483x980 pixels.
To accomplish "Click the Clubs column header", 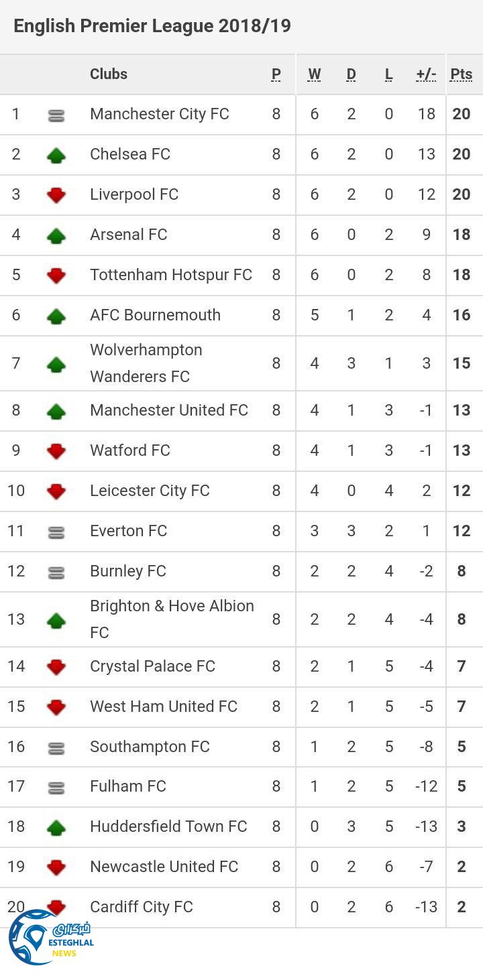I will coord(109,74).
